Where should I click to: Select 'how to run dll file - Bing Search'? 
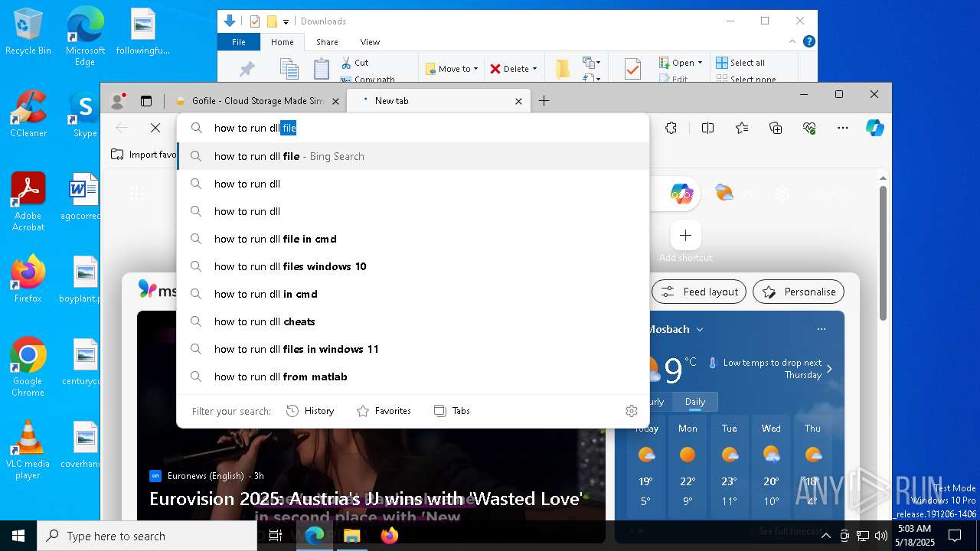click(x=413, y=156)
